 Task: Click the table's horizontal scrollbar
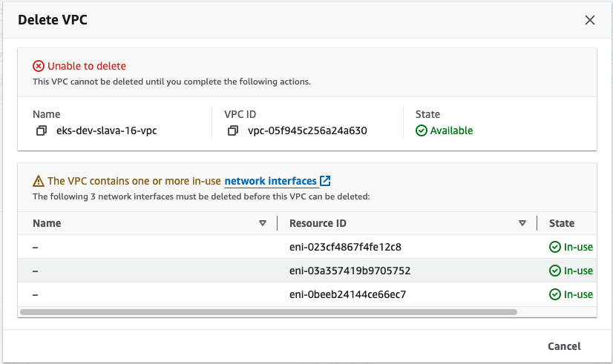pos(269,312)
